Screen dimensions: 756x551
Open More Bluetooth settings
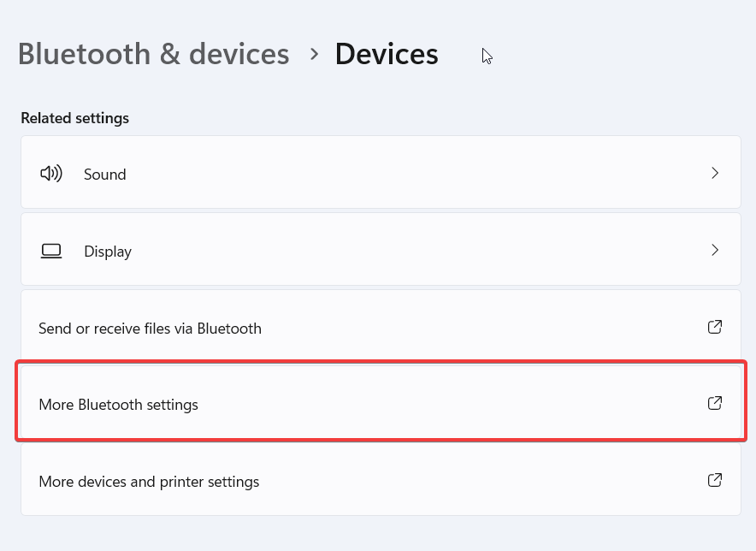381,403
